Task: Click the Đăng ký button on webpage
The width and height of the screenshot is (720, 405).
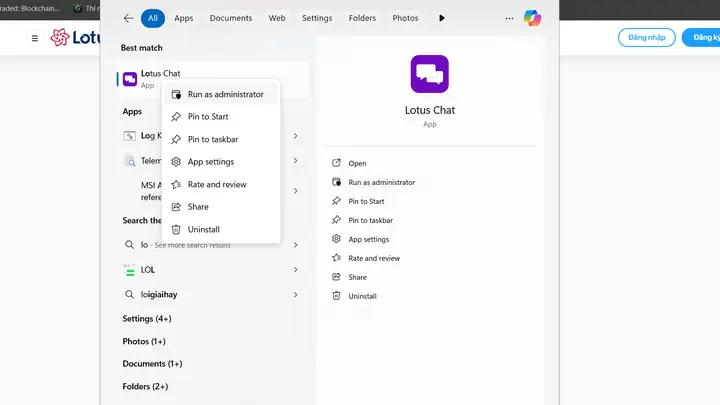Action: pyautogui.click(x=703, y=38)
